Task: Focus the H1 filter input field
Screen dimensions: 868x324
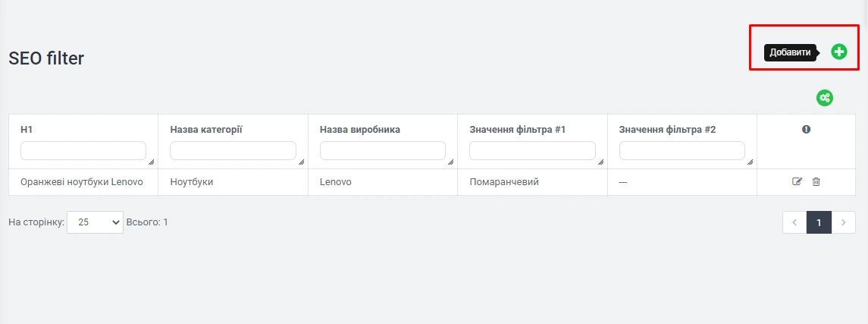Action: (x=83, y=150)
